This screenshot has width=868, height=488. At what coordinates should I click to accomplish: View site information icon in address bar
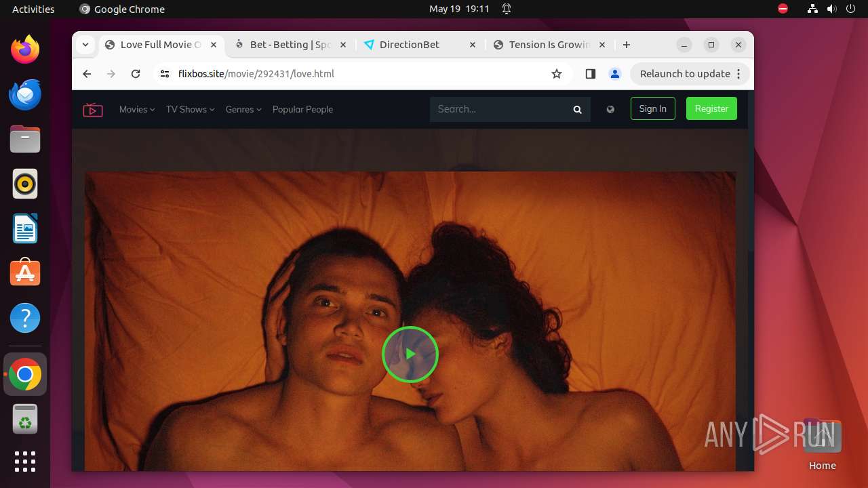point(165,74)
